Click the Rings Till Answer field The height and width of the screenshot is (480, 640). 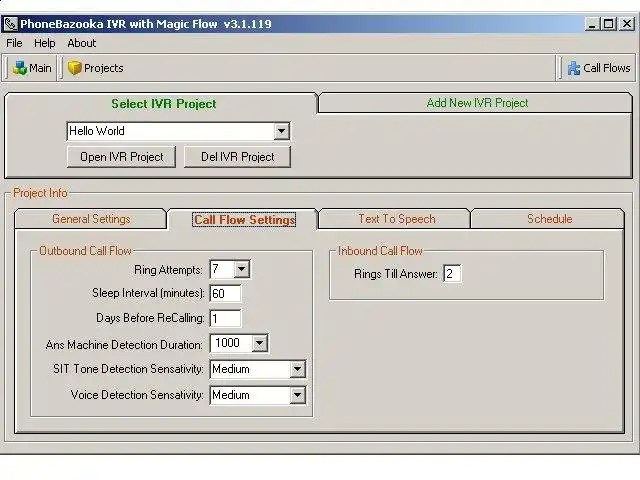tap(452, 273)
